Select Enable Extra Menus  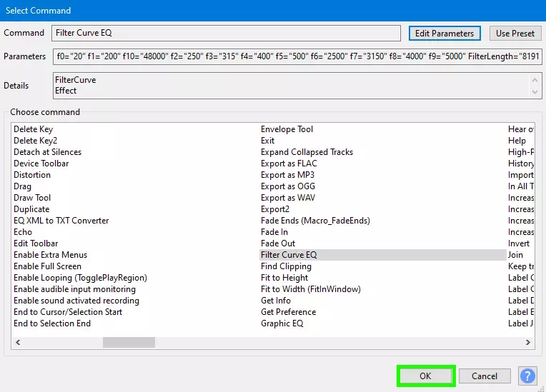coord(50,255)
